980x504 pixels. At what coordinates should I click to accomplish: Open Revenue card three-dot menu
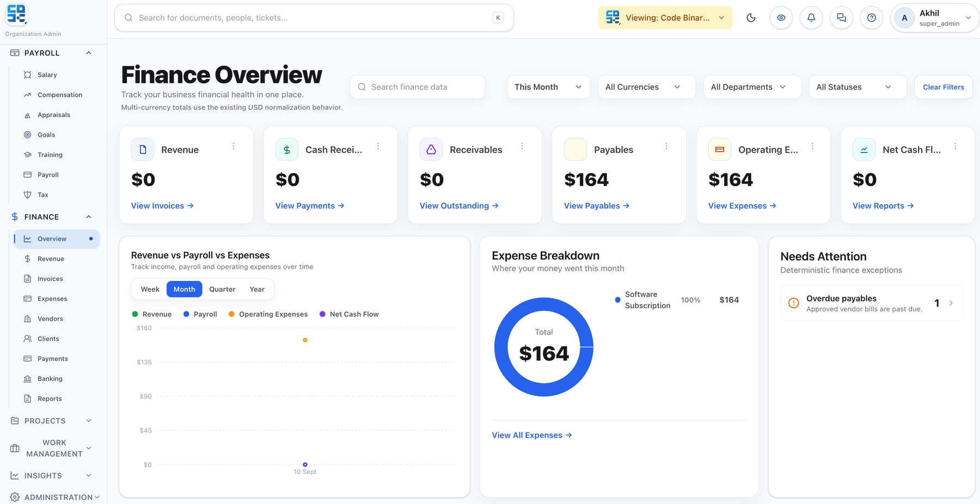pos(234,146)
